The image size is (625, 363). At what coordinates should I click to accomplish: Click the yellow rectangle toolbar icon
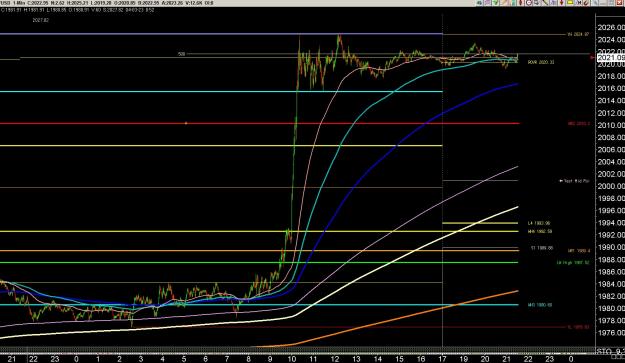tap(570, 3)
